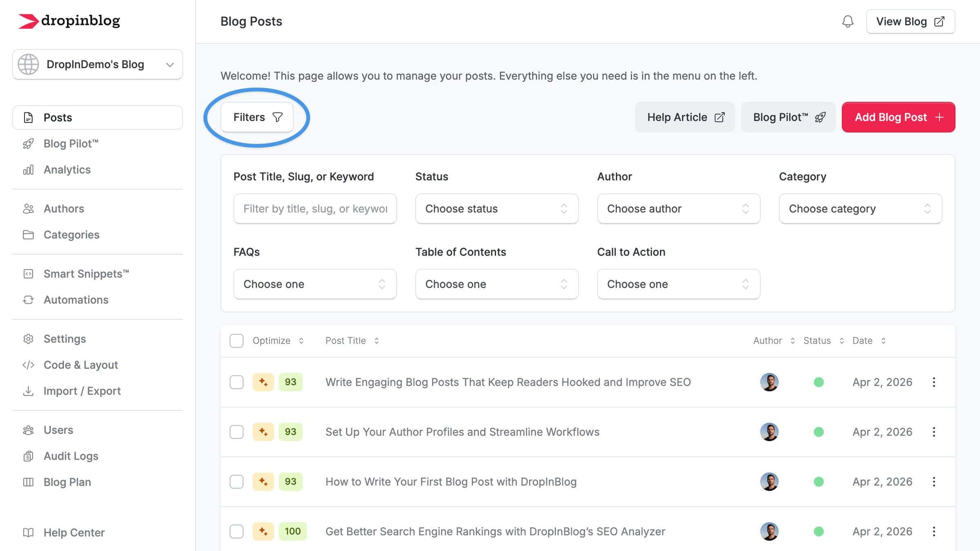Open three-dot menu for Get Better Search Engine Rankings
The image size is (980, 551).
tap(934, 532)
